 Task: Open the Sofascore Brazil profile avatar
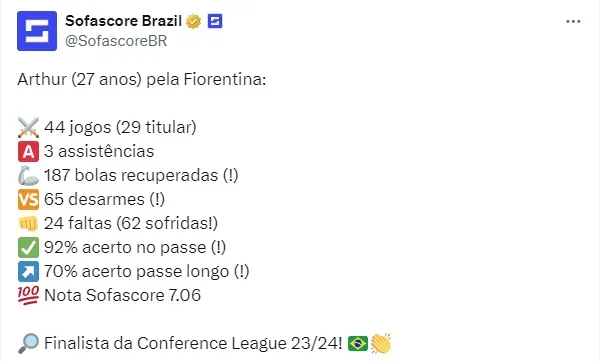[37, 31]
